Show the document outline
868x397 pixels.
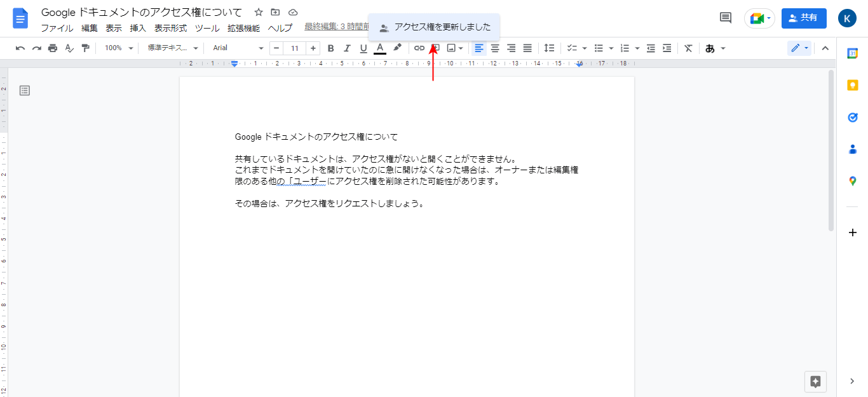tap(25, 91)
